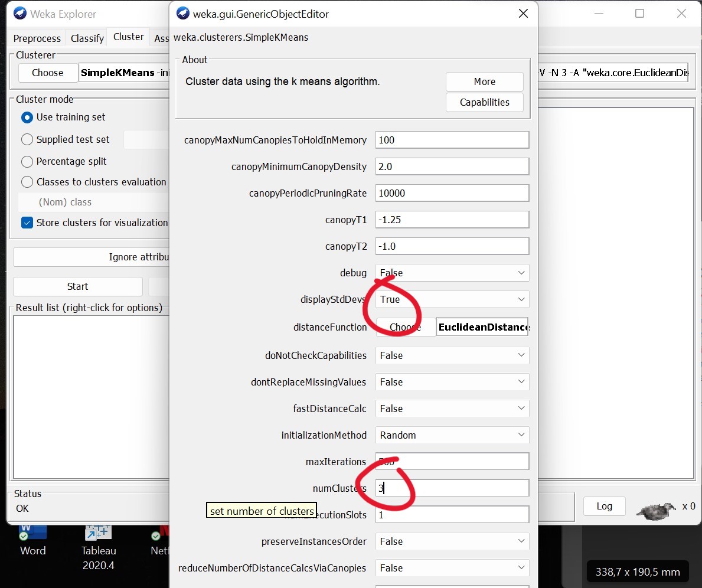
Task: Expand the debug dropdown
Action: click(x=452, y=273)
